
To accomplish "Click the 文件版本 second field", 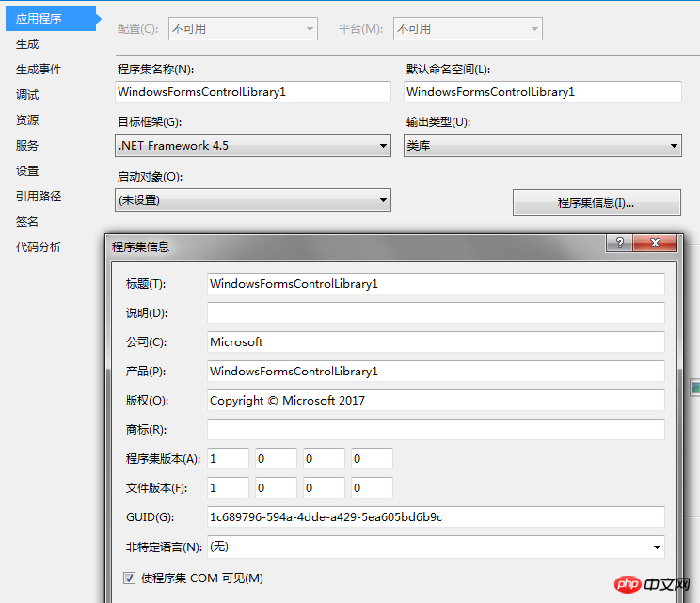I will (x=276, y=488).
